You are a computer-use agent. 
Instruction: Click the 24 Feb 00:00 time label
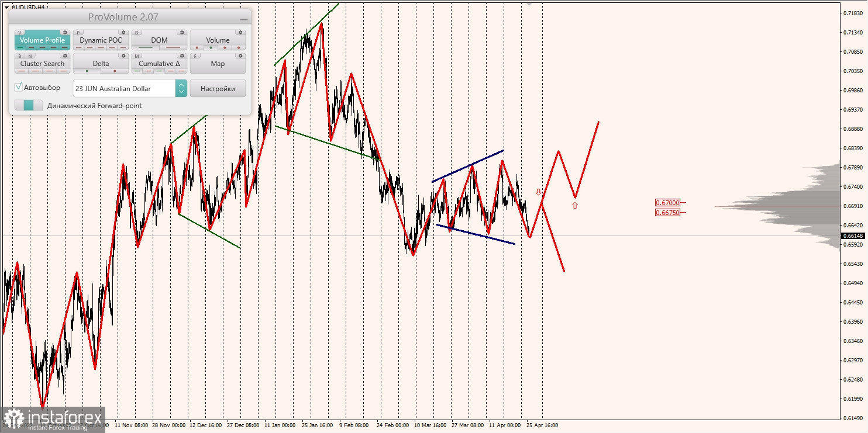393,425
